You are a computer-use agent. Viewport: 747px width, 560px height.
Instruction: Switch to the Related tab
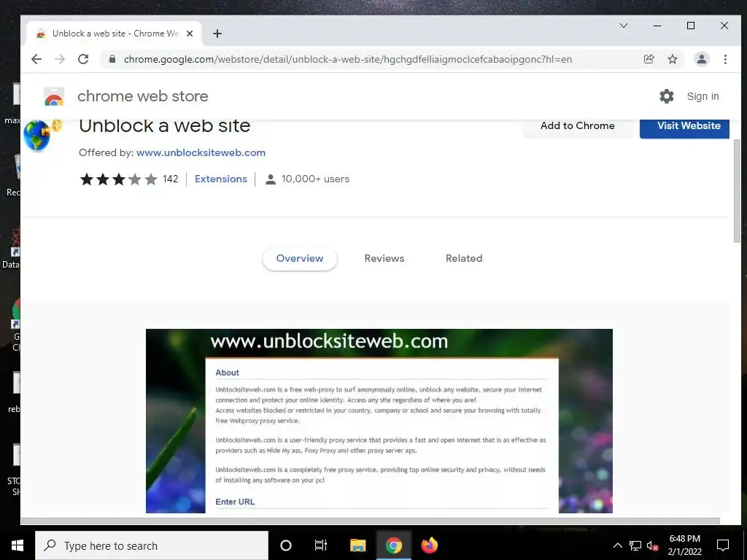(x=463, y=259)
